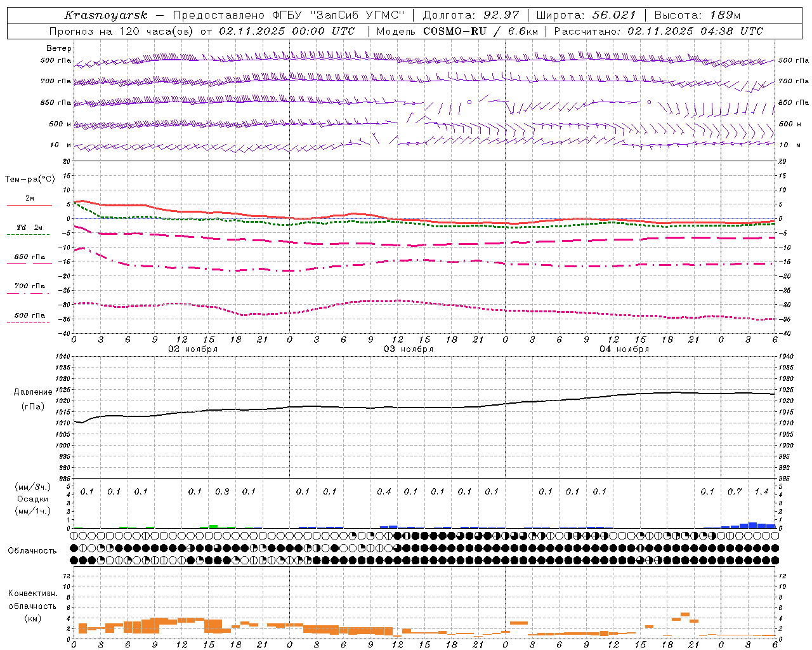Click the 500 гПа label in temperature legend
Viewport: 812px width, 650px height.
point(30,315)
